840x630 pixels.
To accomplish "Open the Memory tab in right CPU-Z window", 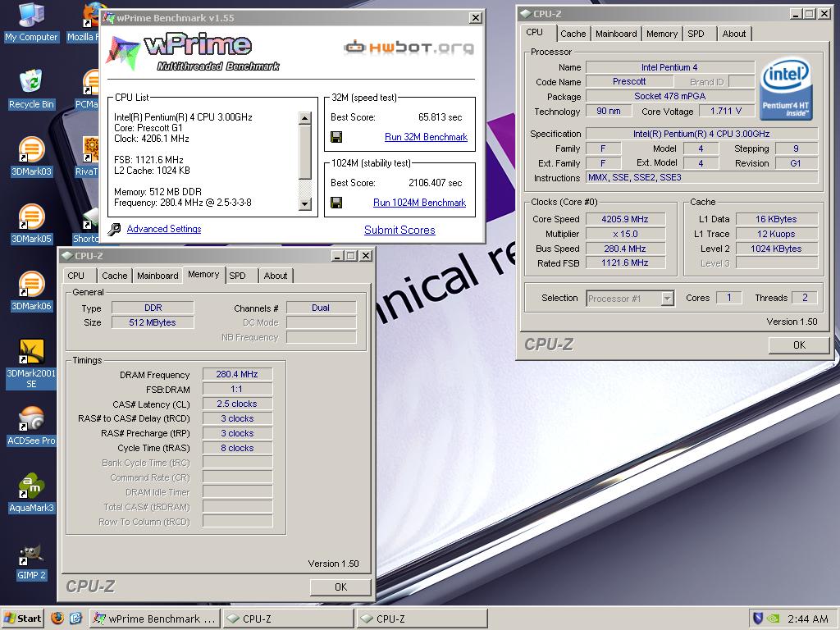I will coord(662,34).
